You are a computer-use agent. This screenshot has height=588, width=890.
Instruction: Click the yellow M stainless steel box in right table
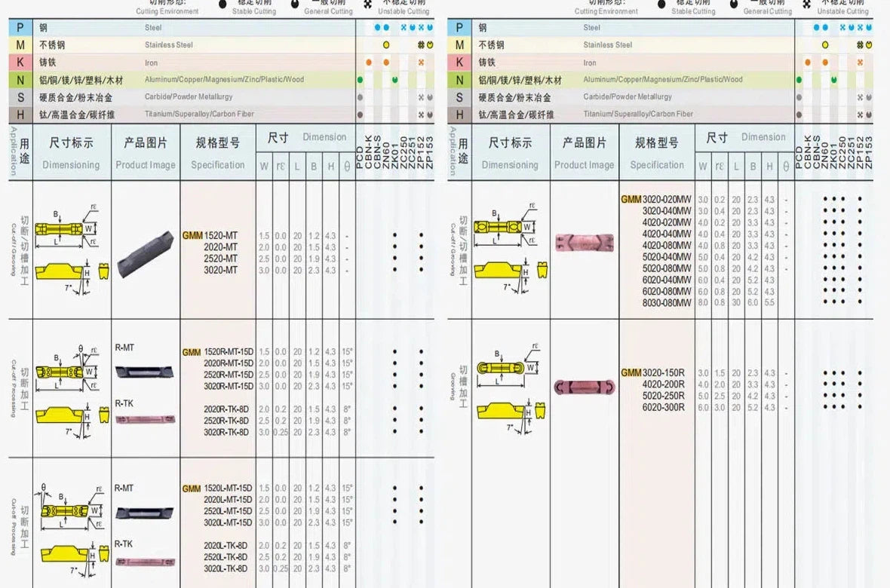coord(459,45)
